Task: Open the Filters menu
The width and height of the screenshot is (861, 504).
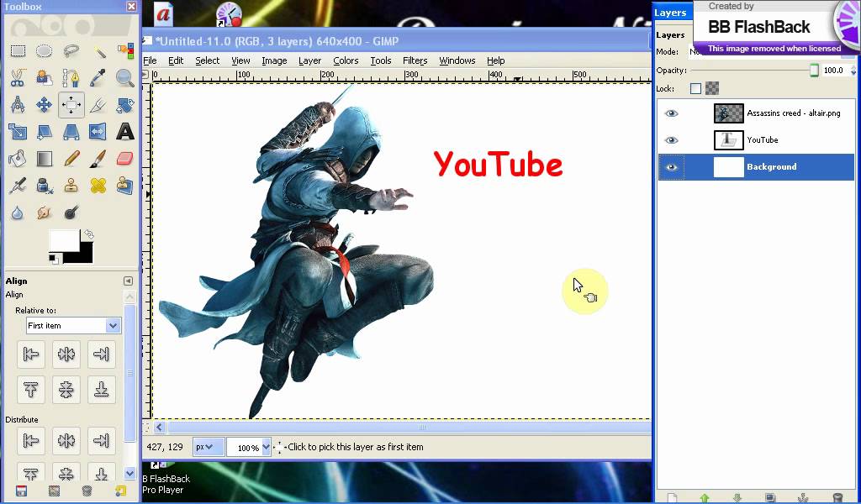Action: pyautogui.click(x=415, y=60)
